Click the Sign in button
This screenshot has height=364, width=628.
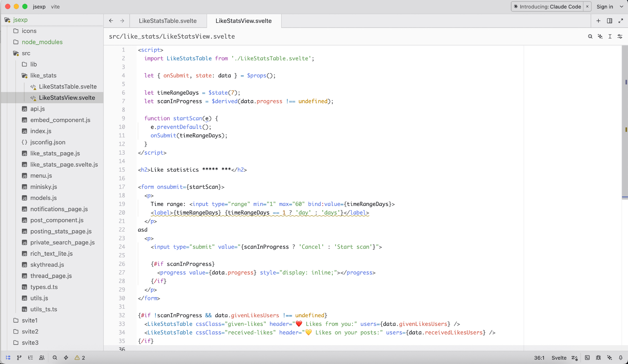coord(605,7)
